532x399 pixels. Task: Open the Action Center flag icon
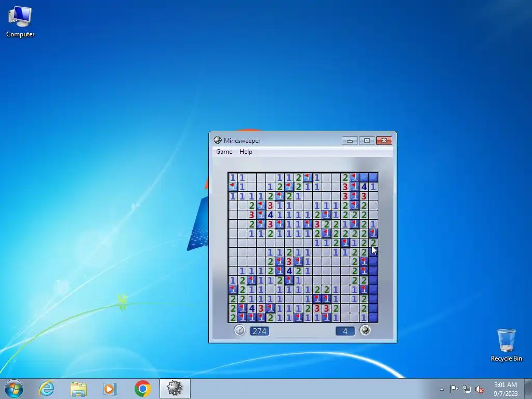[x=454, y=389]
